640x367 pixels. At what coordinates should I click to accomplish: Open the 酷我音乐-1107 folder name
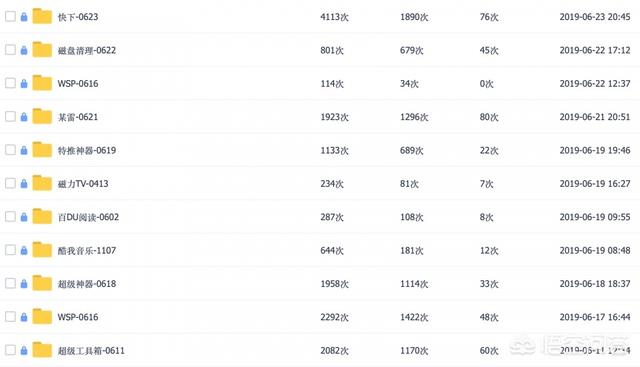(x=87, y=250)
